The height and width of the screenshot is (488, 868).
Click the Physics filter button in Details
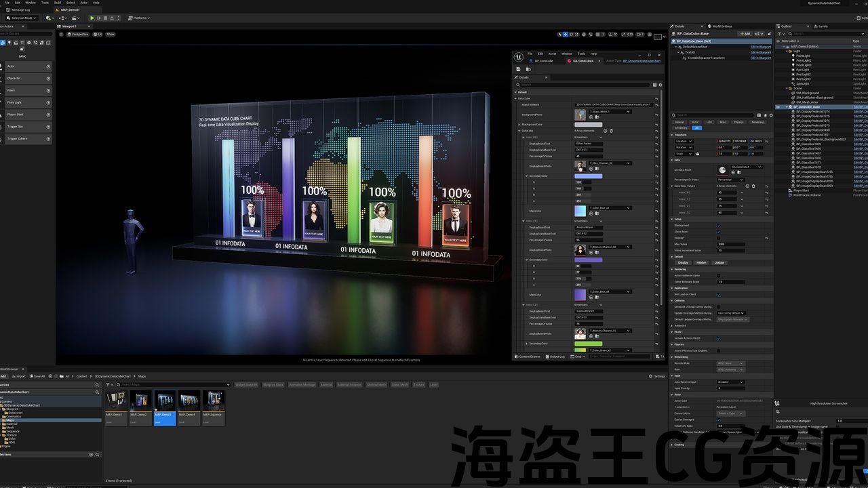[738, 122]
